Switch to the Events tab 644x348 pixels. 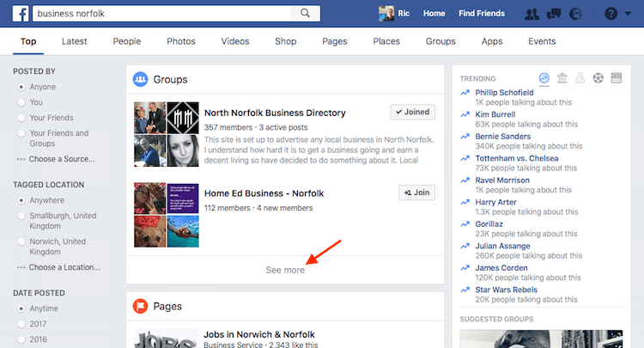pyautogui.click(x=542, y=41)
